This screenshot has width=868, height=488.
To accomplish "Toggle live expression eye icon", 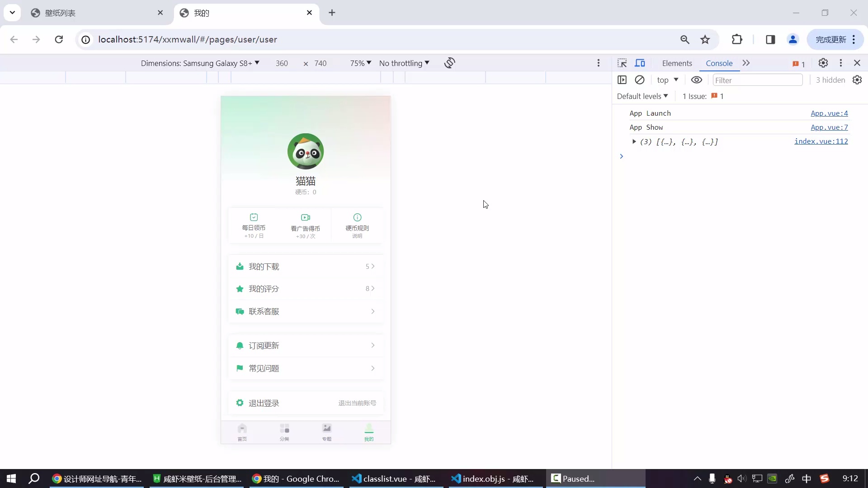I will point(696,80).
